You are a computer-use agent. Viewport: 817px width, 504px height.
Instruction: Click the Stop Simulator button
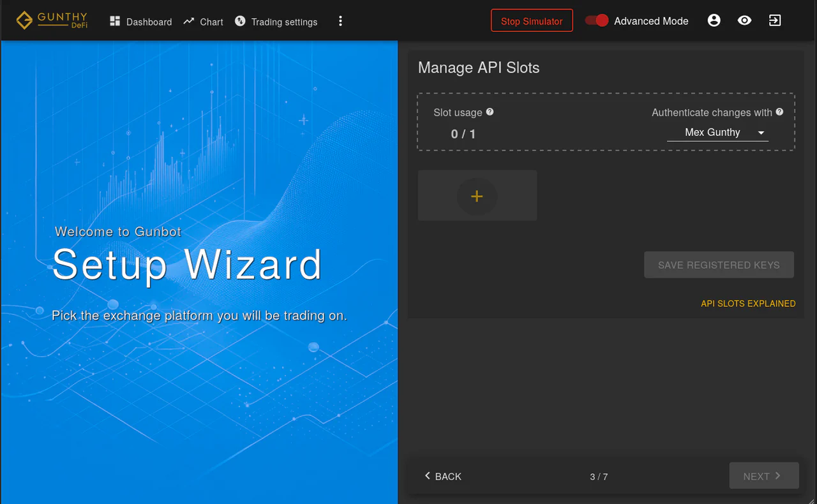532,21
